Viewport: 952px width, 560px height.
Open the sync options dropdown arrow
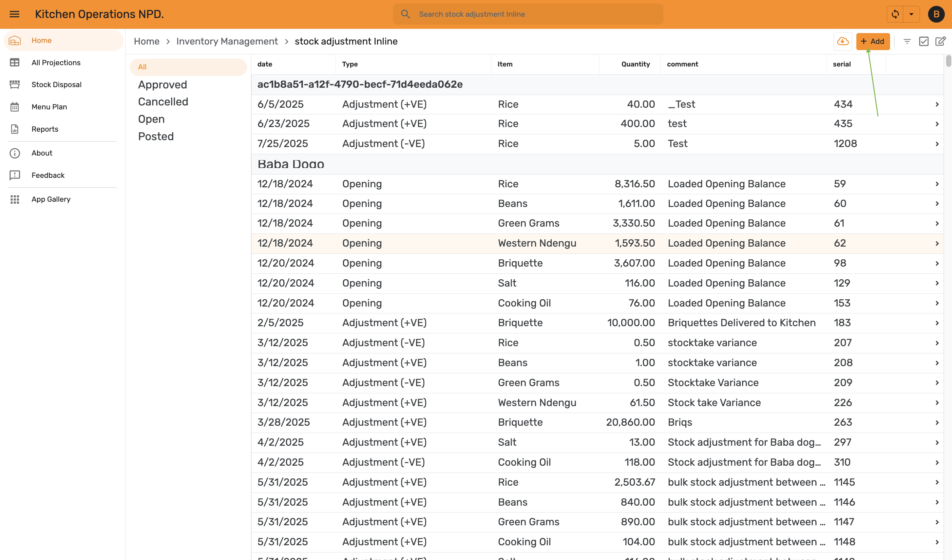pyautogui.click(x=911, y=14)
